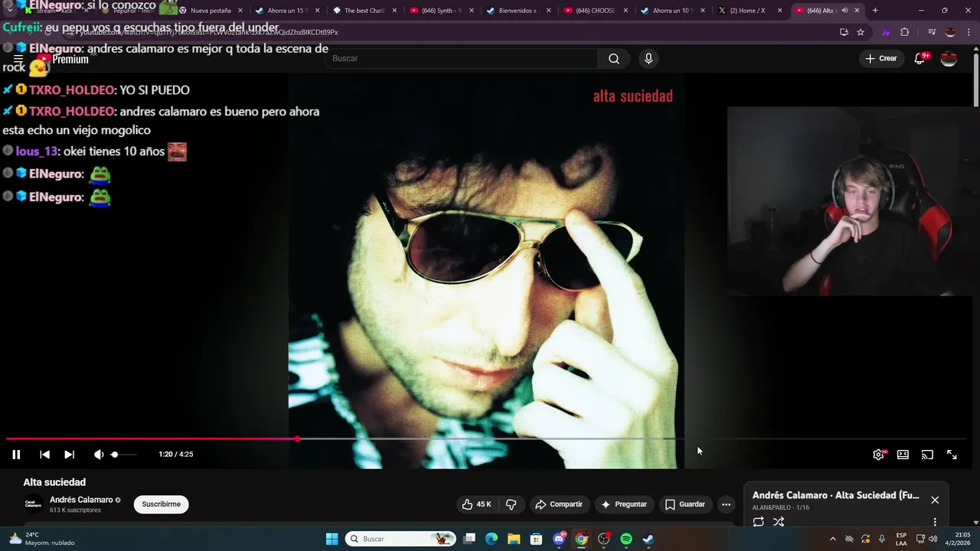This screenshot has height=551, width=980.
Task: Show hidden system tray icons
Action: (x=833, y=539)
